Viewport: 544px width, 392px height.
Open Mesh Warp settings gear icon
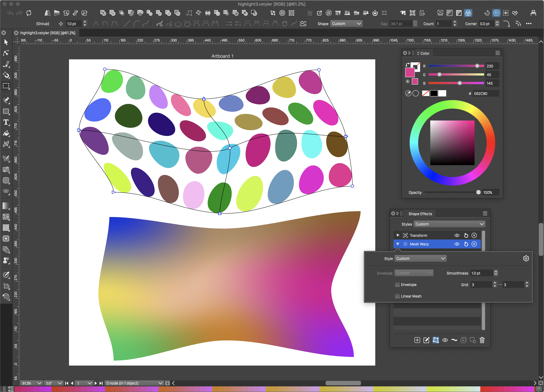pos(526,258)
